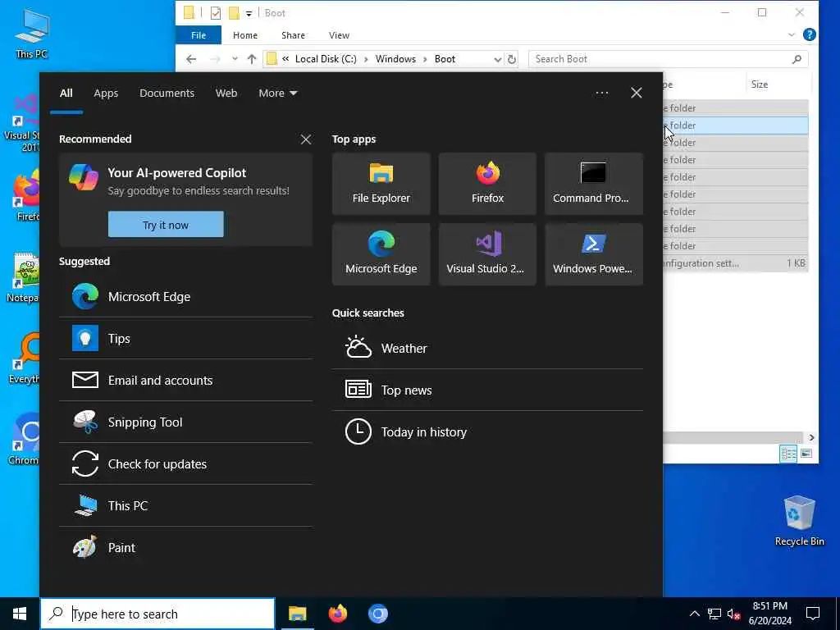Launch Visual Studio tile in Top apps
Viewport: 840px width, 630px height.
coord(487,254)
